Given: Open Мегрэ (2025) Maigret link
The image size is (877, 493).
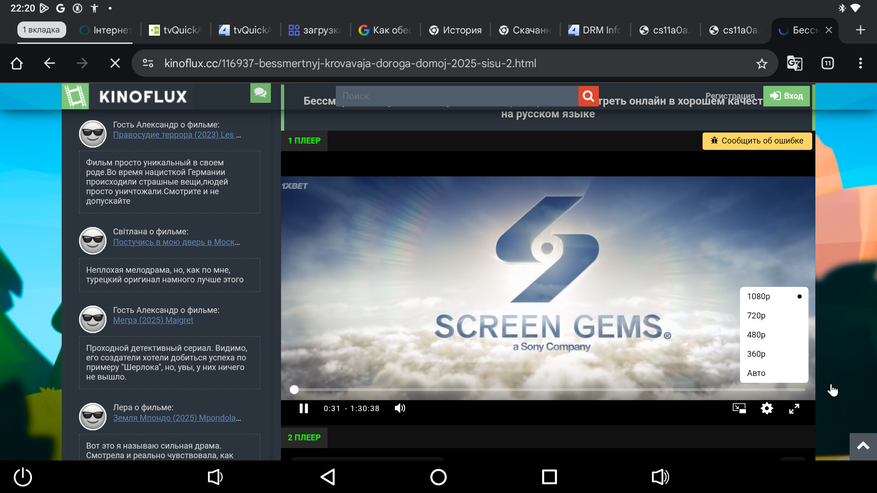Looking at the screenshot, I should pos(153,320).
